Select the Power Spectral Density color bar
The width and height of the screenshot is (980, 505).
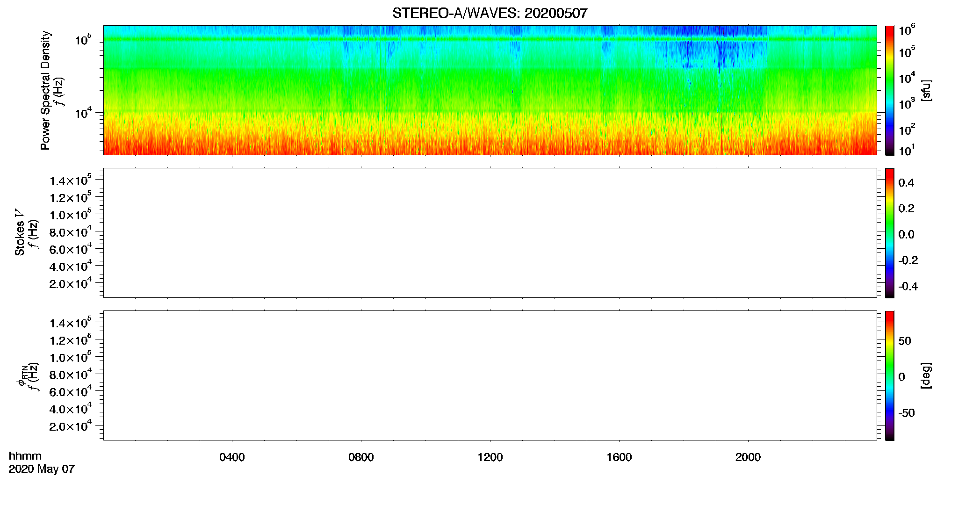(x=889, y=90)
